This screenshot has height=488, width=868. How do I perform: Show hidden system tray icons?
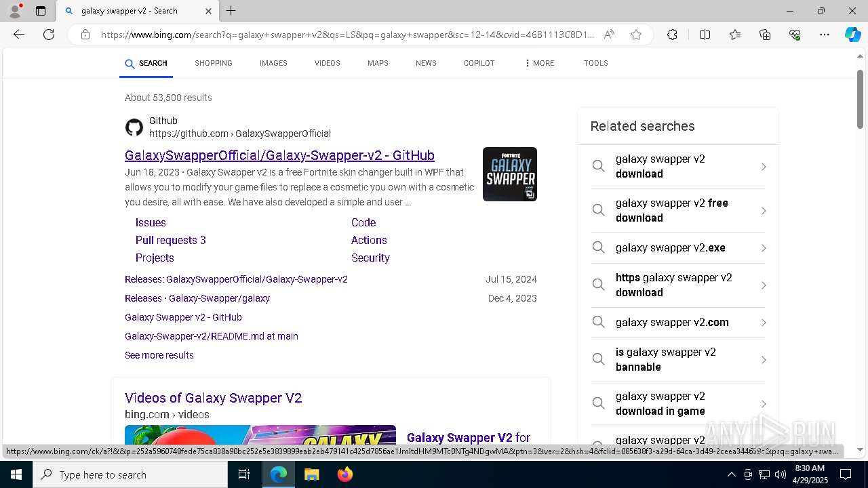(x=731, y=474)
